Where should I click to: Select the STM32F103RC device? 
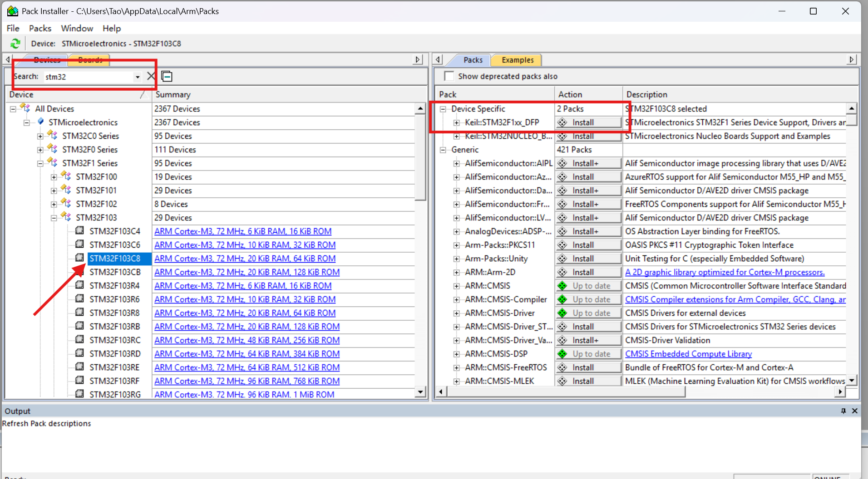(x=115, y=340)
